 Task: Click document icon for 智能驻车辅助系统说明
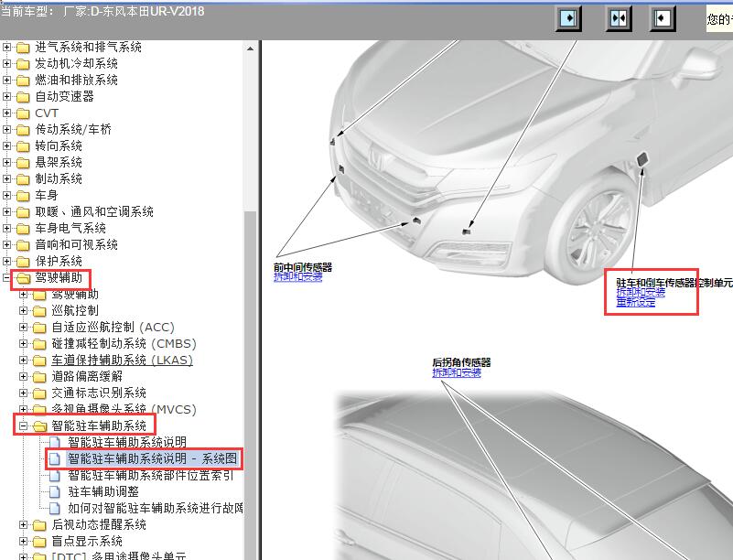55,442
